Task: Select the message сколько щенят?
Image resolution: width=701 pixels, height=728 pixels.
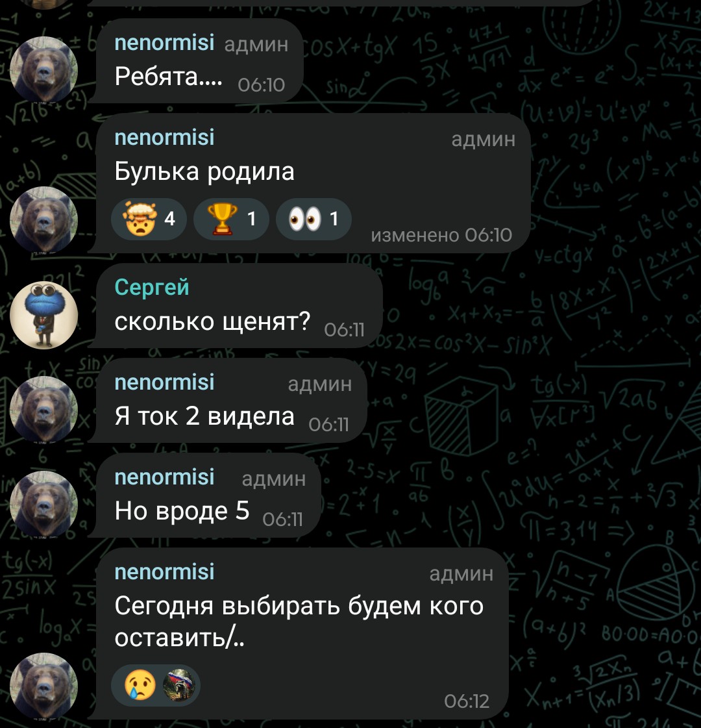Action: point(212,321)
